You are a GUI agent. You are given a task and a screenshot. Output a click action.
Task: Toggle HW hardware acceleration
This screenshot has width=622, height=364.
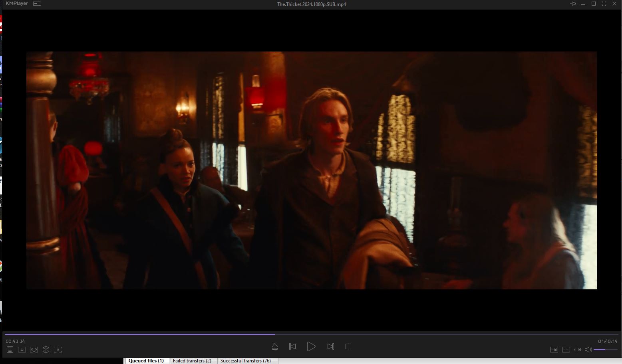[x=554, y=350]
